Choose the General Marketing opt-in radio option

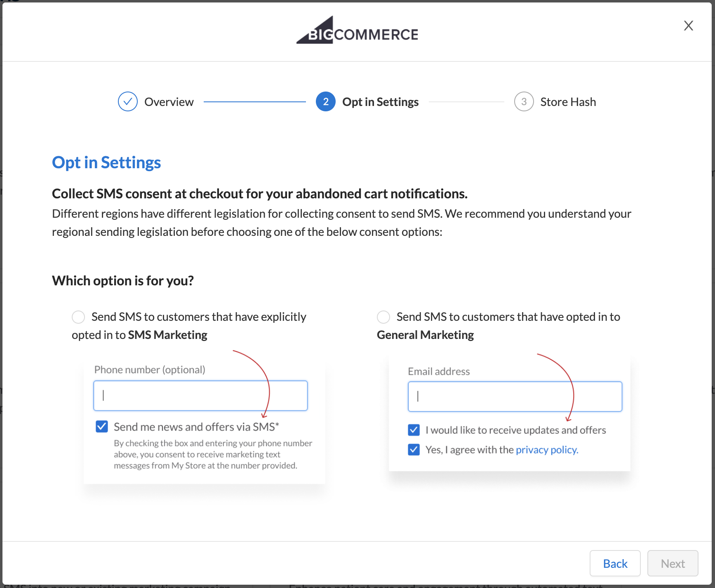[x=383, y=317]
